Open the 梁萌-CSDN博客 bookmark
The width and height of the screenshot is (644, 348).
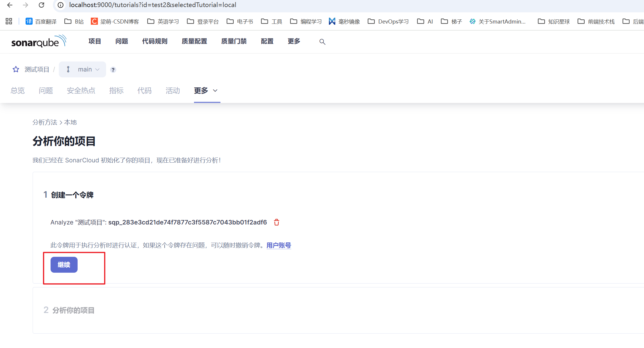(115, 21)
